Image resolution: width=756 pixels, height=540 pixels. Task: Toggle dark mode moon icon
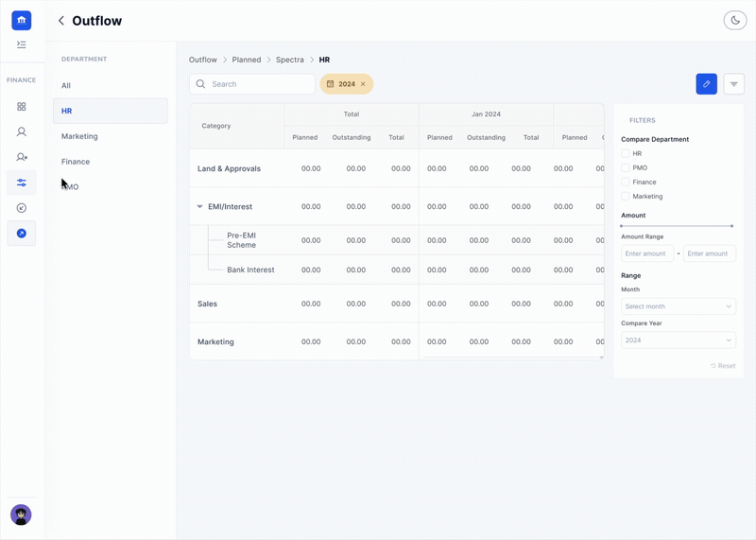735,20
